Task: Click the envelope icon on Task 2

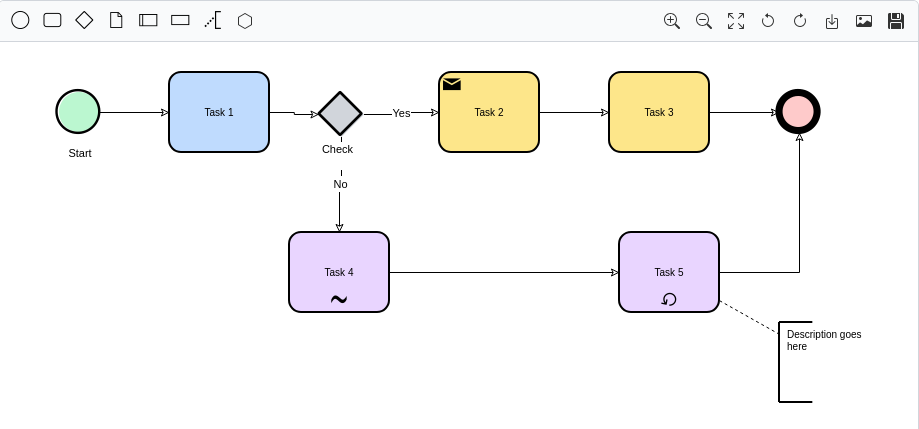Action: pos(452,84)
